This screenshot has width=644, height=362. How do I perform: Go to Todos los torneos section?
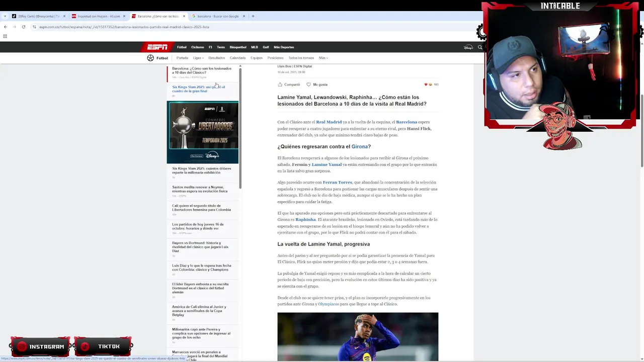click(x=301, y=58)
